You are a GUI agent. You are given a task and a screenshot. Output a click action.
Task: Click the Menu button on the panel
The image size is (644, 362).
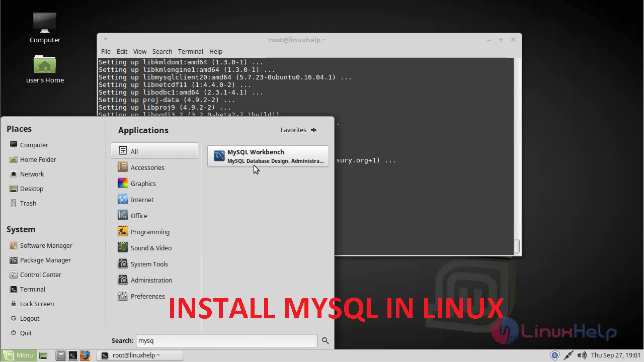coord(18,355)
